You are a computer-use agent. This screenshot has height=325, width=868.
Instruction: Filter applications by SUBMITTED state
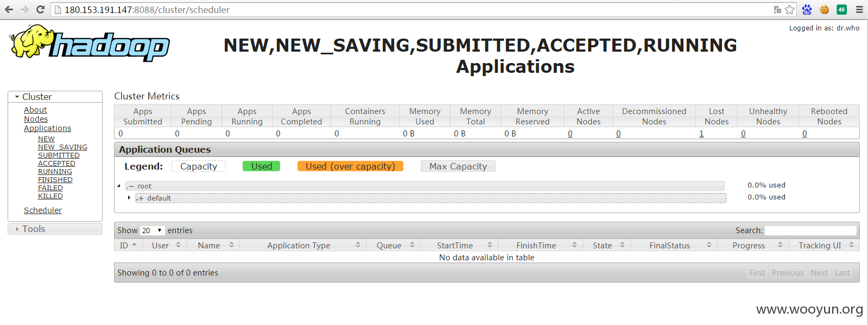(x=59, y=155)
